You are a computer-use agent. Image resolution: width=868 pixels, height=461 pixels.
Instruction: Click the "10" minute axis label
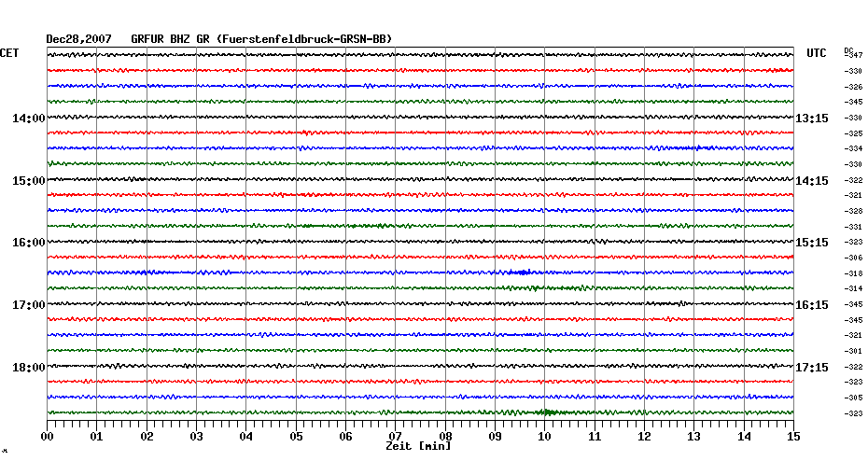point(545,437)
